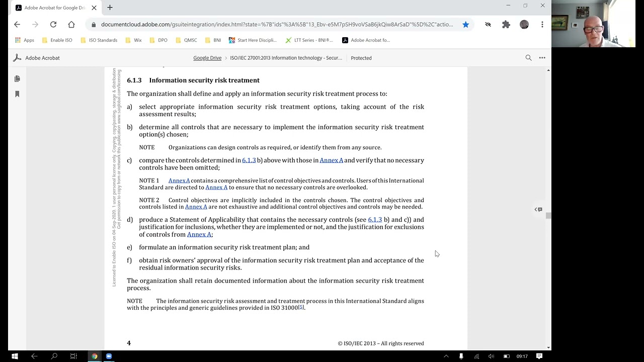Open the Windows Start menu
Image resolution: width=644 pixels, height=362 pixels.
pyautogui.click(x=15, y=356)
